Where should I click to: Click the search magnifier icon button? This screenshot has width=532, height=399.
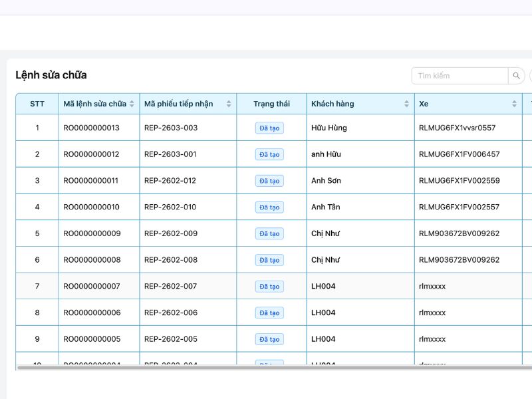coord(516,76)
